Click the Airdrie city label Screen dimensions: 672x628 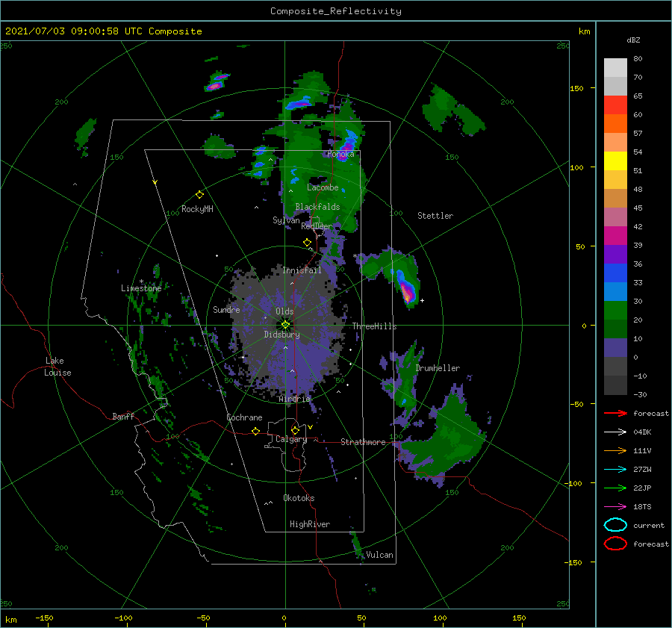click(294, 399)
